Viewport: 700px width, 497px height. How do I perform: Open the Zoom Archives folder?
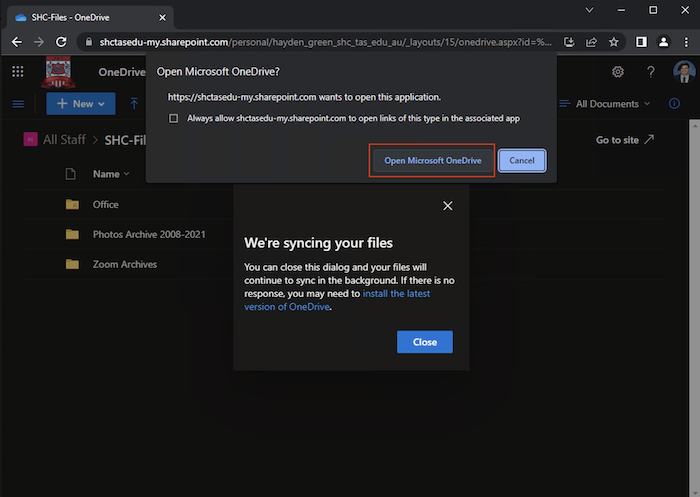click(x=124, y=264)
